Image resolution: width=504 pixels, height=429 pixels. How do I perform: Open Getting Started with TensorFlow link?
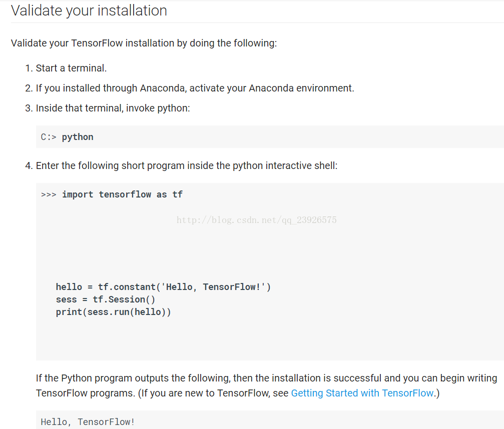click(x=362, y=393)
